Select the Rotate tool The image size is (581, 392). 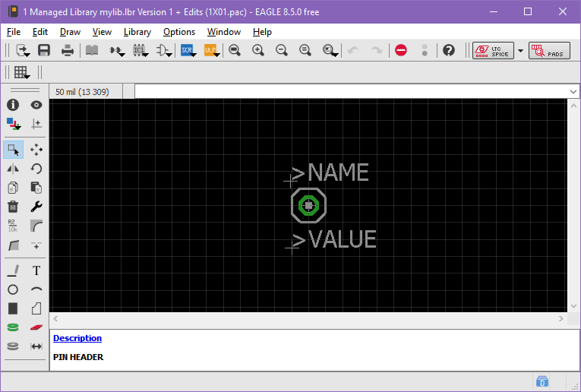(x=36, y=169)
